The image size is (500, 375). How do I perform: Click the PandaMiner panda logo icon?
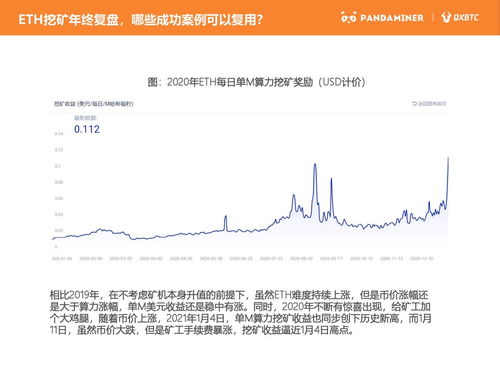click(349, 17)
